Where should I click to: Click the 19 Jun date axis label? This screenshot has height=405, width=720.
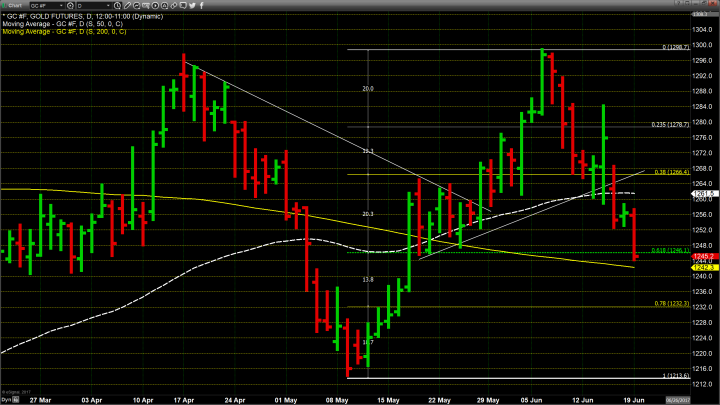click(634, 400)
